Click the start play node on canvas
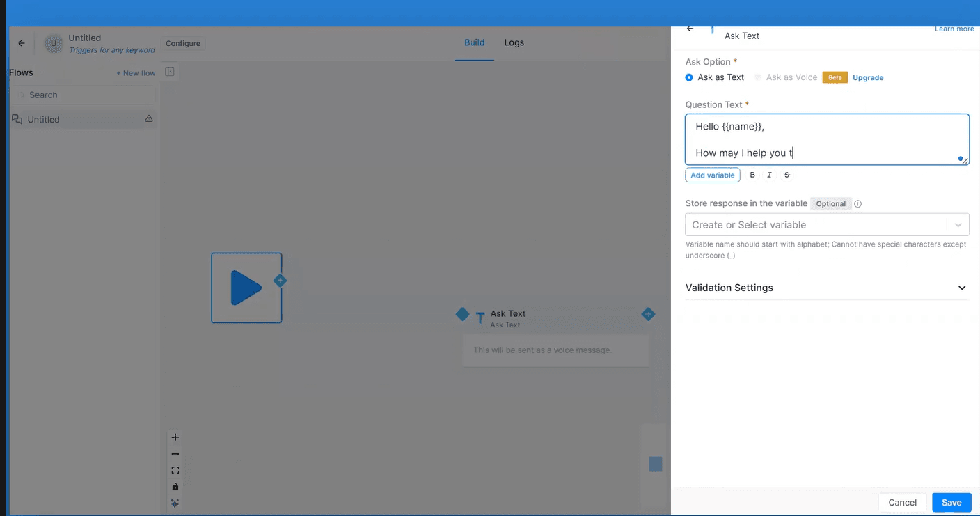The width and height of the screenshot is (980, 516). [246, 288]
